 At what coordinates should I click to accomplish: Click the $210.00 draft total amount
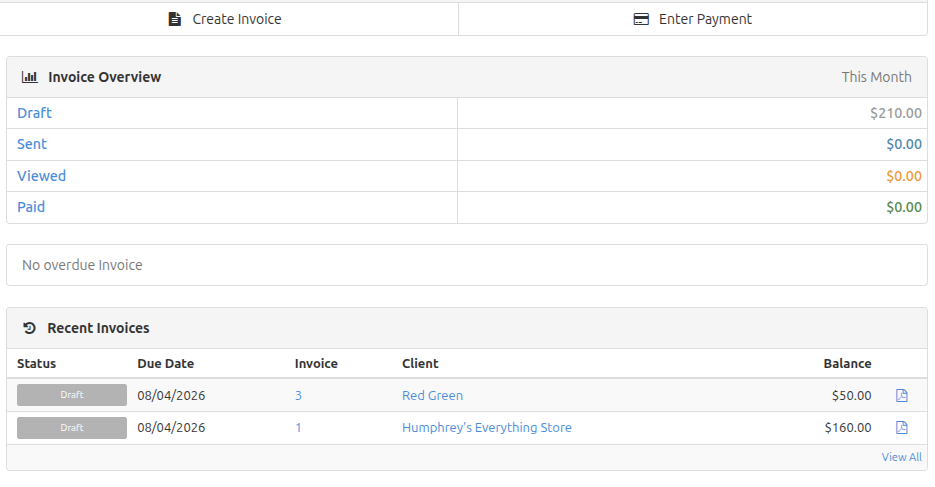(895, 113)
